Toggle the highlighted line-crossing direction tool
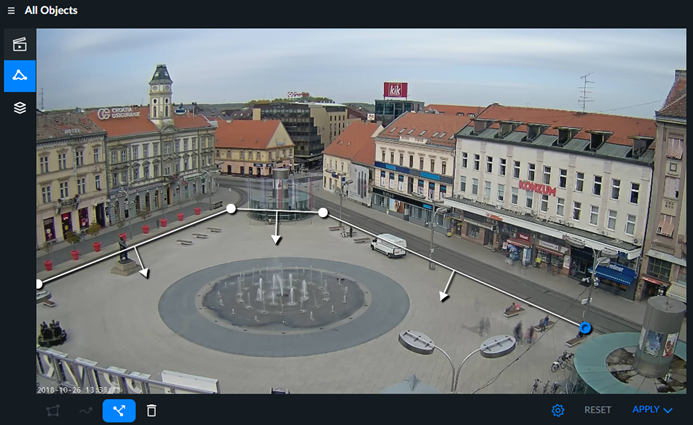The image size is (693, 425). [119, 411]
